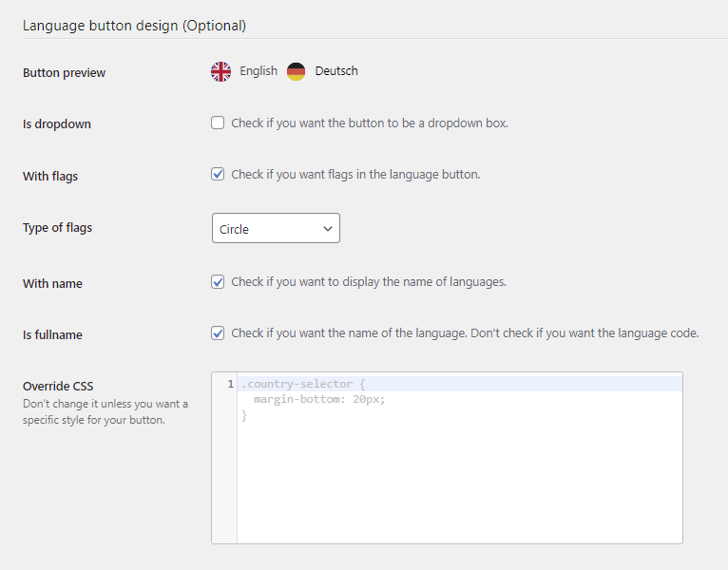Click the 'display the name of languages' label
This screenshot has width=728, height=570.
[369, 282]
